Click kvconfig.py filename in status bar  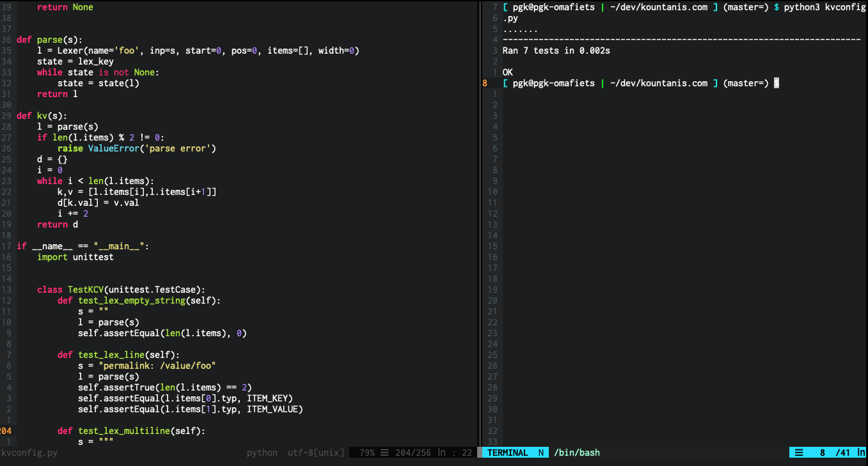click(x=29, y=453)
